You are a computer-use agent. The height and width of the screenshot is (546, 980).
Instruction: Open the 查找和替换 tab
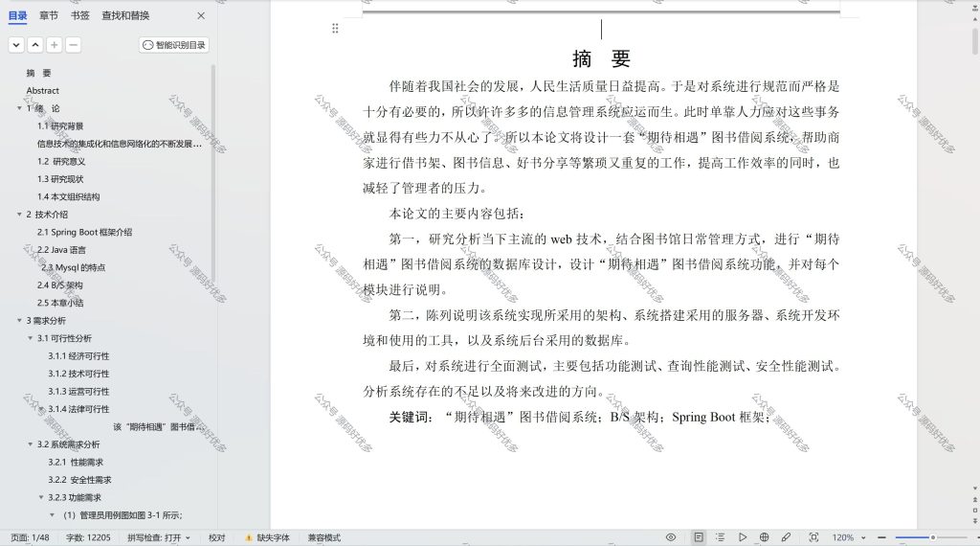click(x=125, y=15)
